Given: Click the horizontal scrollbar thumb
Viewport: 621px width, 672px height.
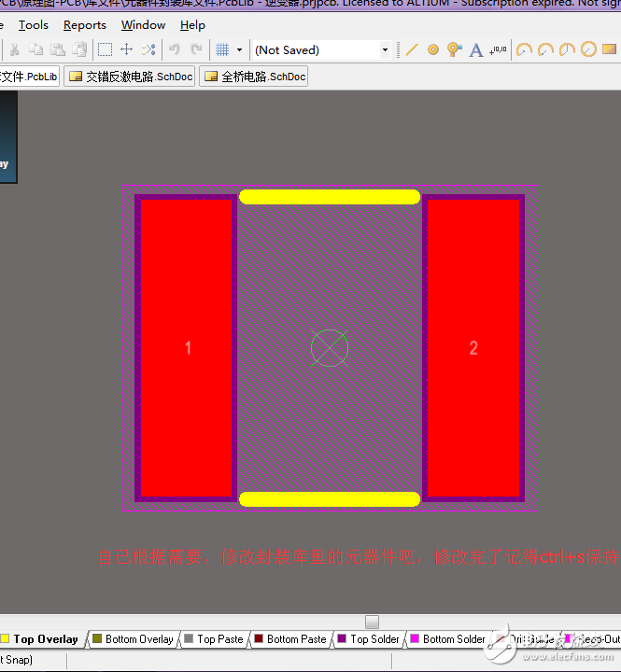Looking at the screenshot, I should [372, 622].
